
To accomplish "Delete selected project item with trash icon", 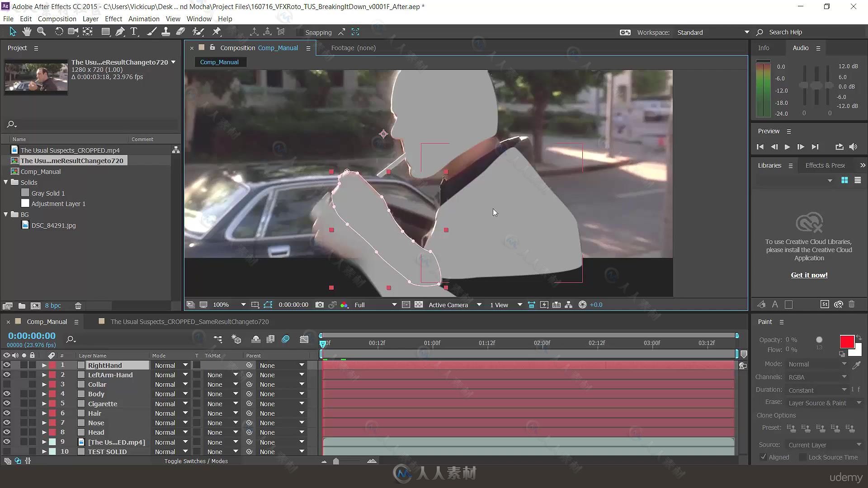I will pos(78,306).
